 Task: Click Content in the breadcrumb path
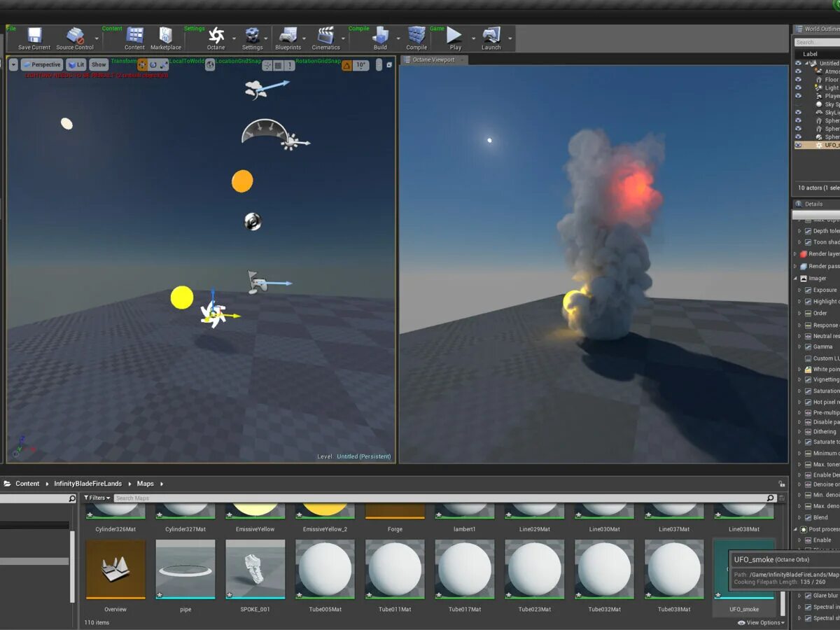coord(28,484)
